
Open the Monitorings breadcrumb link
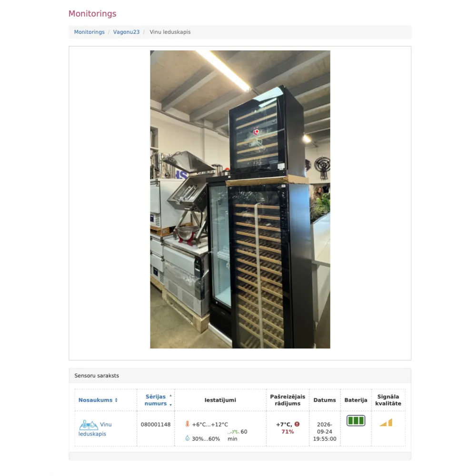point(89,32)
